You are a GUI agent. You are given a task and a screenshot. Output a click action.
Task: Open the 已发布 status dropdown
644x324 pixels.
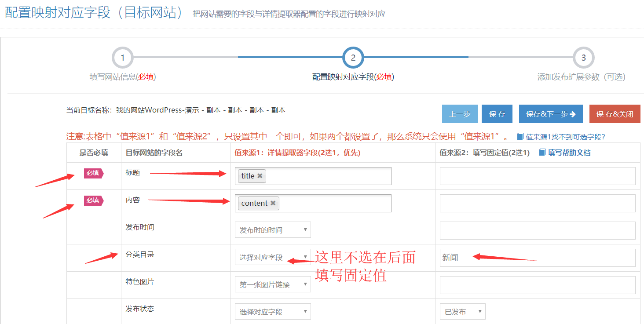pos(463,312)
